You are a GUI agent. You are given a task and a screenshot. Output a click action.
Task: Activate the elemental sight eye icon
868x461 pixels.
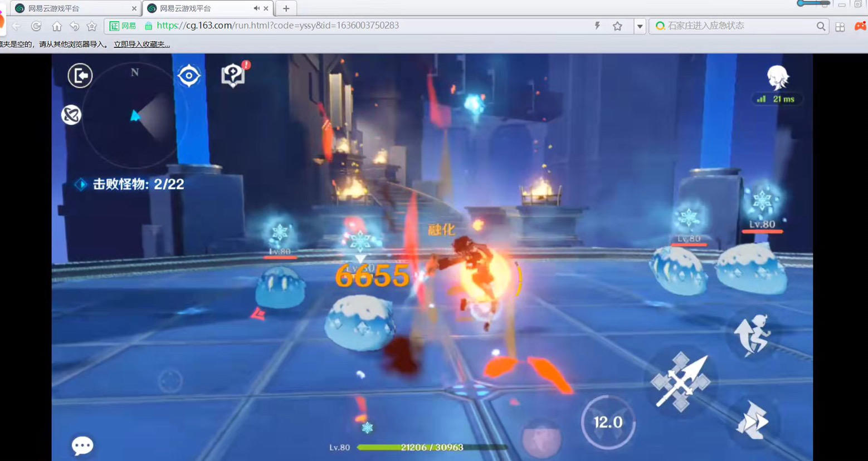click(189, 76)
